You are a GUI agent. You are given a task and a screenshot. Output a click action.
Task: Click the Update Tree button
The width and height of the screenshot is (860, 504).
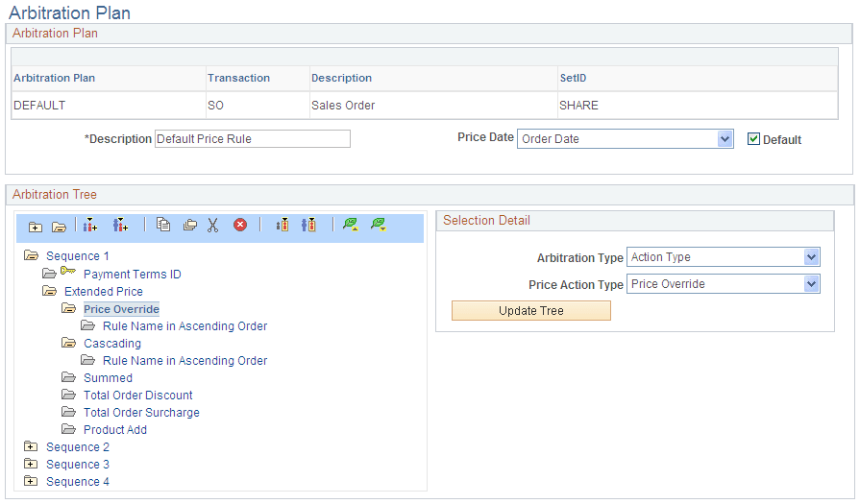[x=531, y=311]
